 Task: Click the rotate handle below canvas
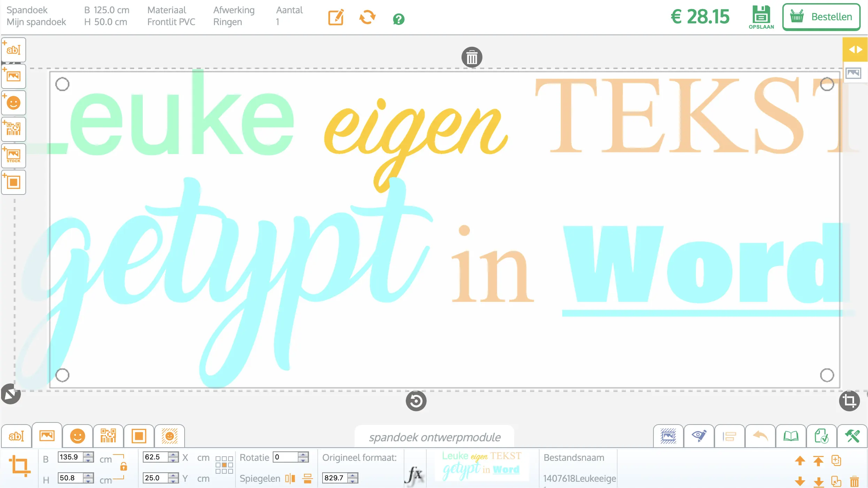point(416,401)
